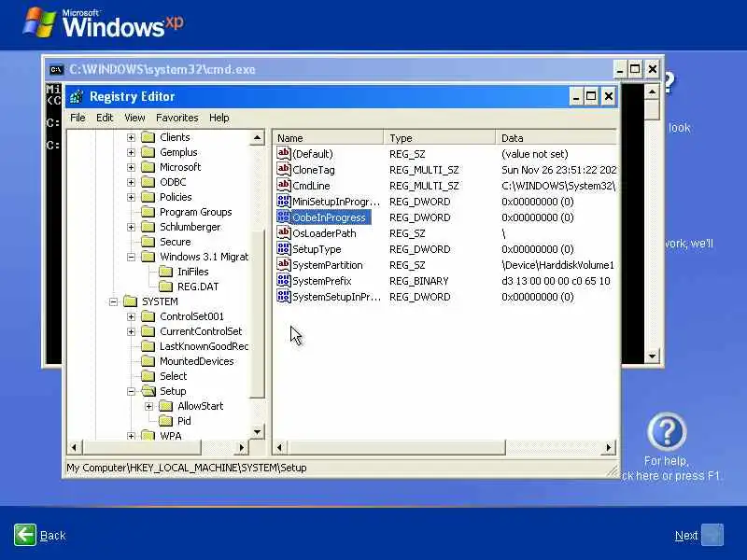Click the Next link

(x=686, y=536)
